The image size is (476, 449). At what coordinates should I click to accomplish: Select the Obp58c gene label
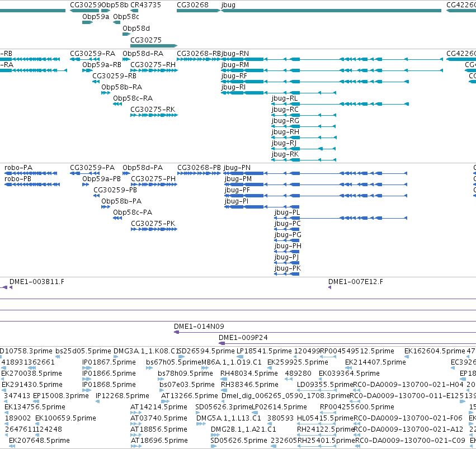pos(126,17)
